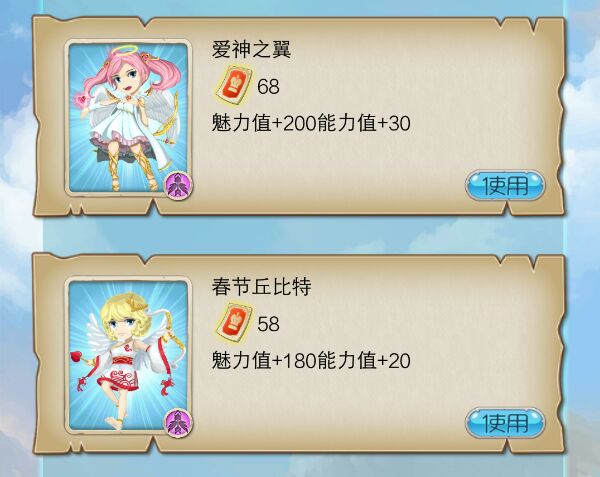Click the price number 68
This screenshot has width=600, height=477.
[268, 86]
